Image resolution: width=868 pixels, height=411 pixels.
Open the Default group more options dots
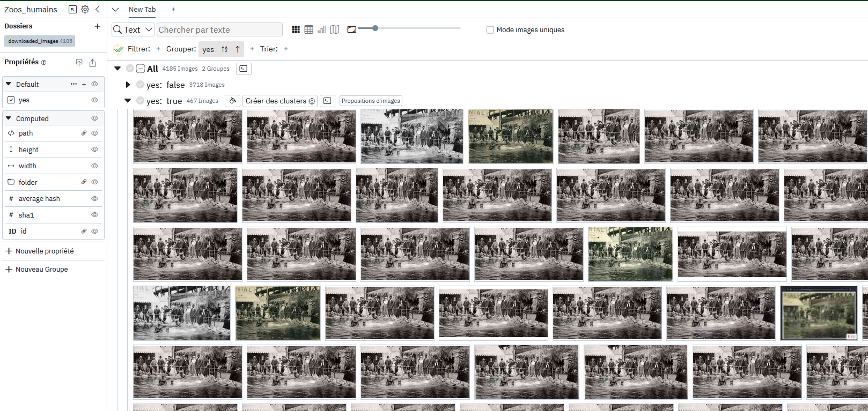73,84
